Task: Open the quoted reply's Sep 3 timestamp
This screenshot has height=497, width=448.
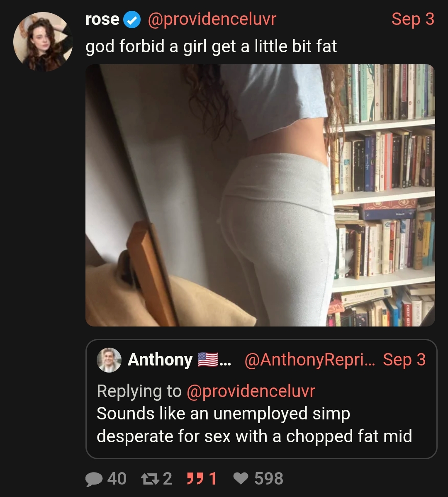Action: 404,360
